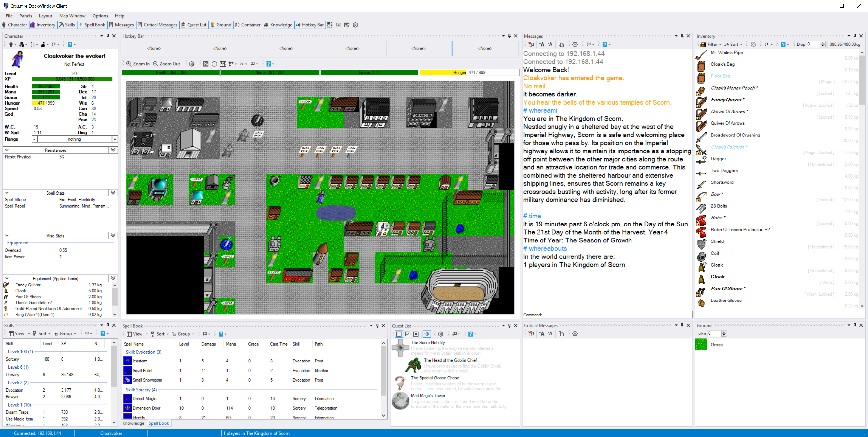Click the map toolbar settings gear
The width and height of the screenshot is (868, 437).
pos(192,64)
